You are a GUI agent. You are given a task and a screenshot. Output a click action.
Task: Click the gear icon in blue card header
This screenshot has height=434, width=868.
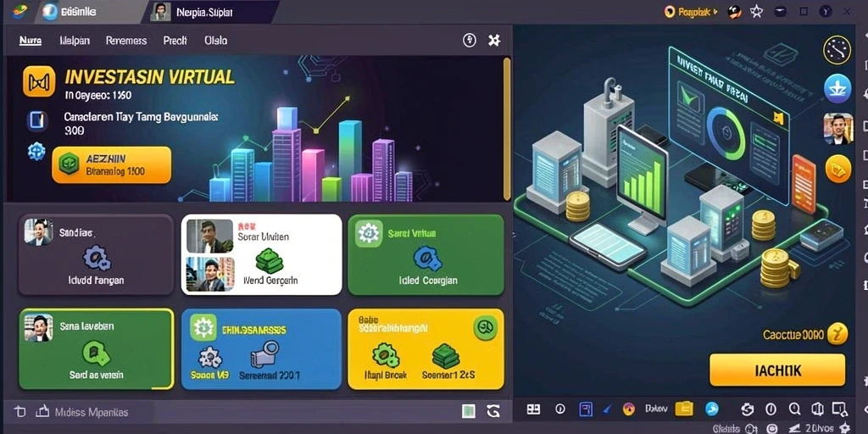(x=203, y=329)
